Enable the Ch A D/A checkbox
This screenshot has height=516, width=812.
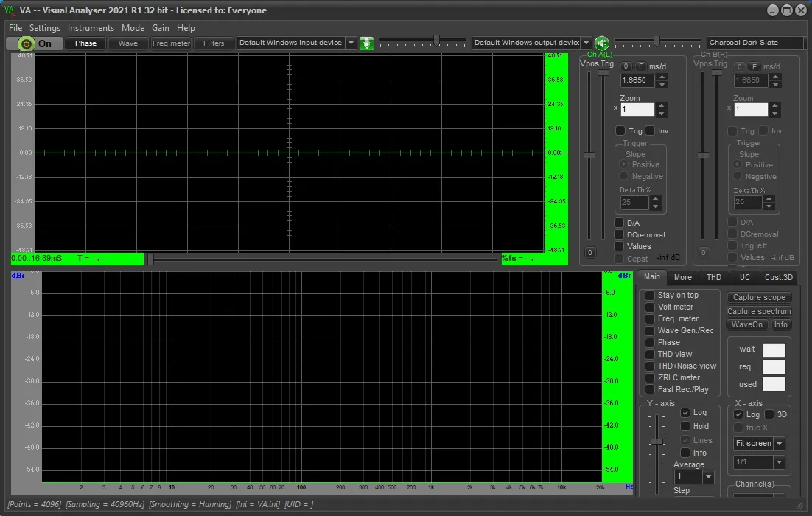(619, 223)
